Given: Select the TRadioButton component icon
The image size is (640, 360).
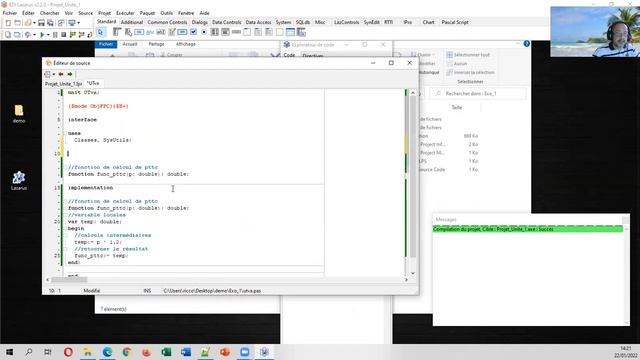Looking at the screenshot, I should coord(204,32).
